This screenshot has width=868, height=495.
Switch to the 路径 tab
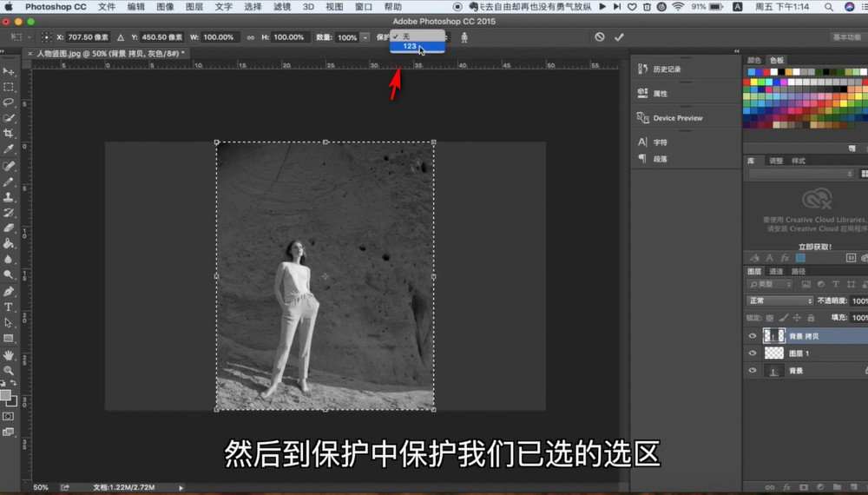point(799,271)
